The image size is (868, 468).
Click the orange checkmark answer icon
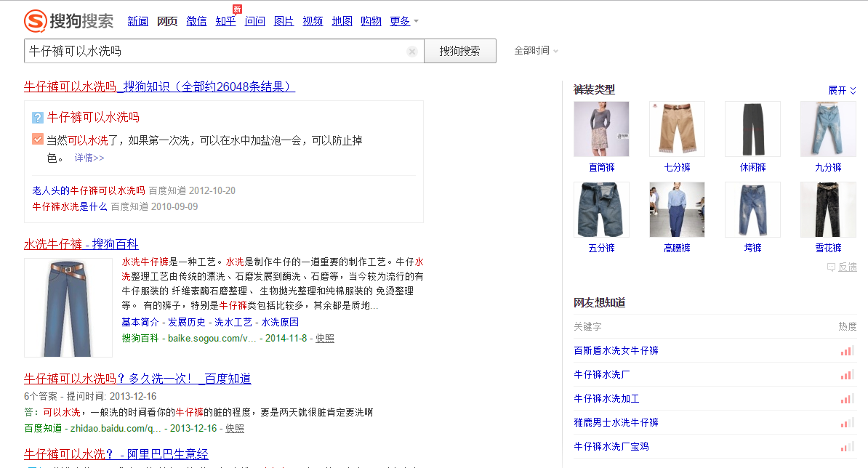[x=38, y=140]
